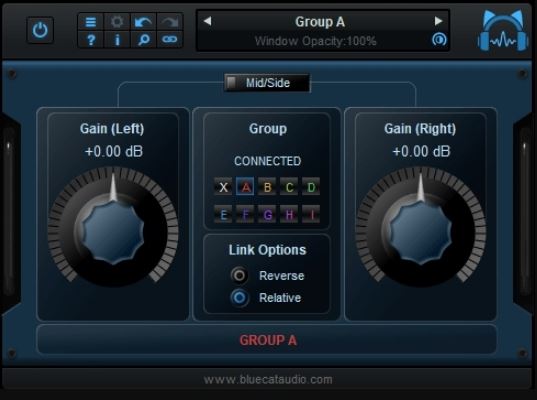Open settings with the gear icon
Image resolution: width=537 pixels, height=400 pixels.
(x=117, y=22)
